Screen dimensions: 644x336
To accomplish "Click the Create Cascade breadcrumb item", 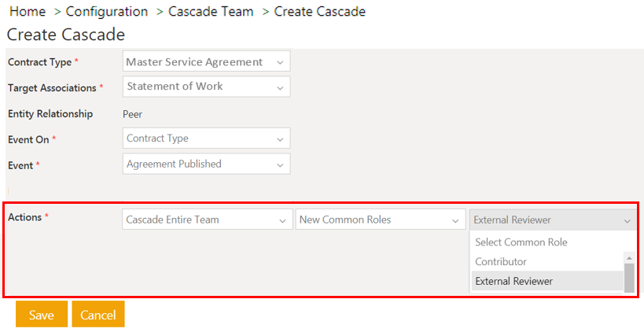I will pyautogui.click(x=319, y=12).
